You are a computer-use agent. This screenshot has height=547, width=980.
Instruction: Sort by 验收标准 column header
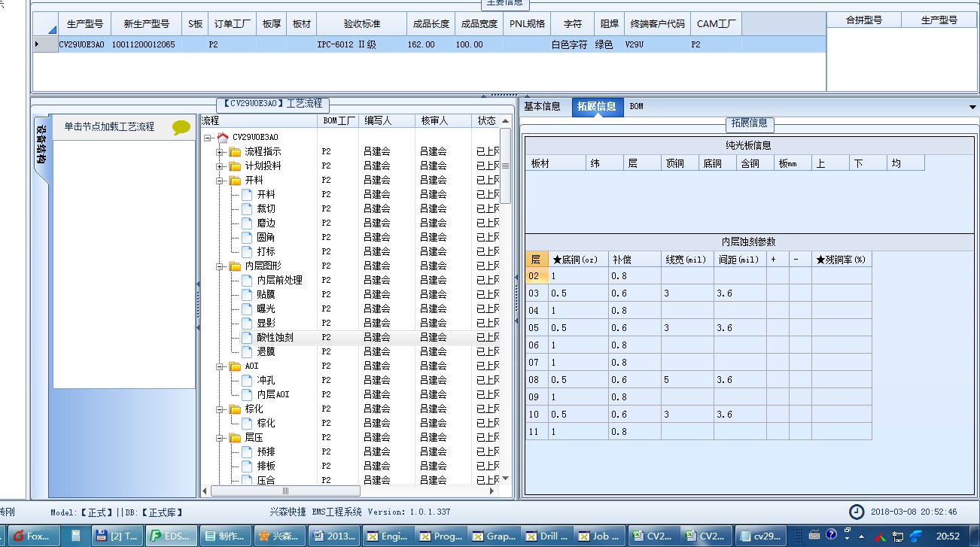point(362,24)
